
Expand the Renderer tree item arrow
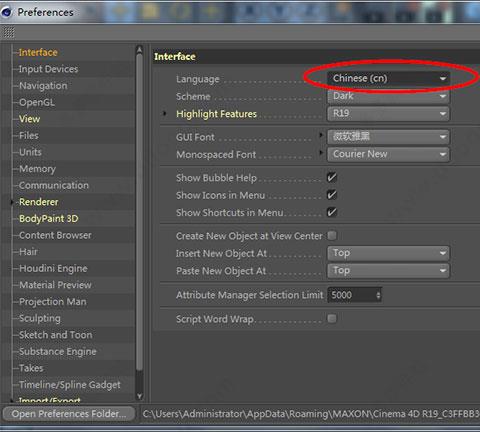(x=12, y=202)
